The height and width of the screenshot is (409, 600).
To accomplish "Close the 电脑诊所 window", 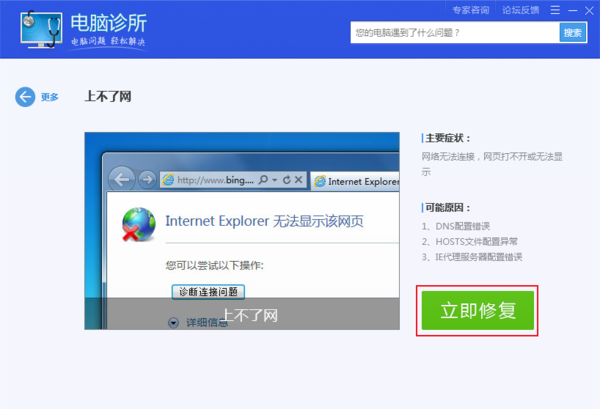I will pos(589,11).
